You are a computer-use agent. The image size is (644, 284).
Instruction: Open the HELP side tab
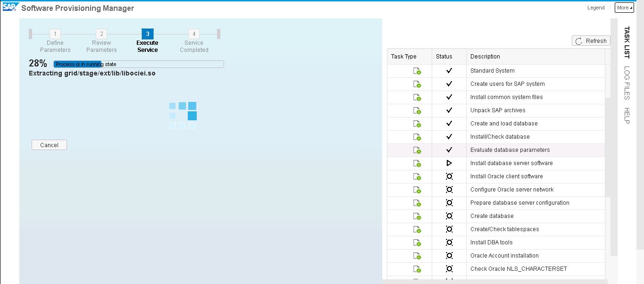[627, 116]
